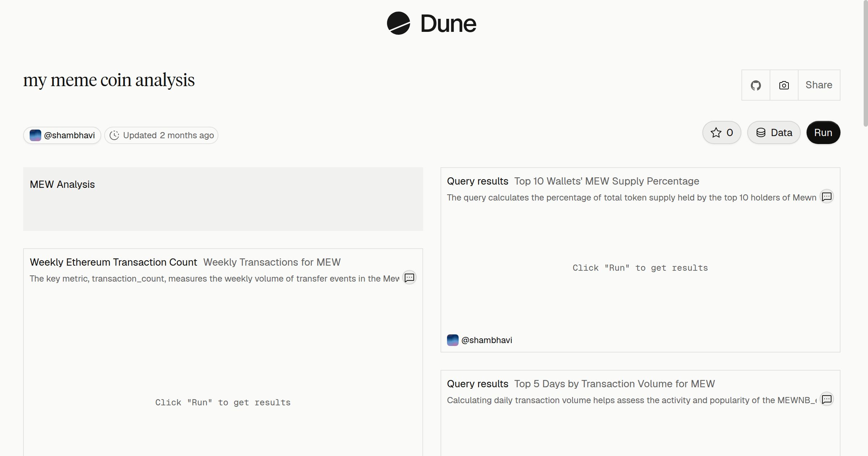The width and height of the screenshot is (868, 456).
Task: Open Weekly Transactions for MEW visualization title
Action: 272,262
